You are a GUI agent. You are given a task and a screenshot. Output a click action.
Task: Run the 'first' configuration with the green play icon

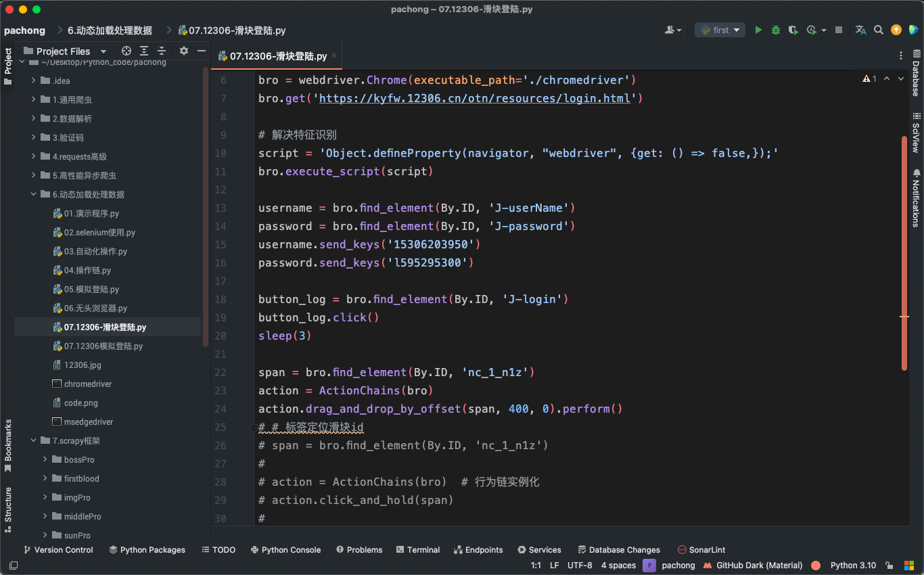pos(758,30)
